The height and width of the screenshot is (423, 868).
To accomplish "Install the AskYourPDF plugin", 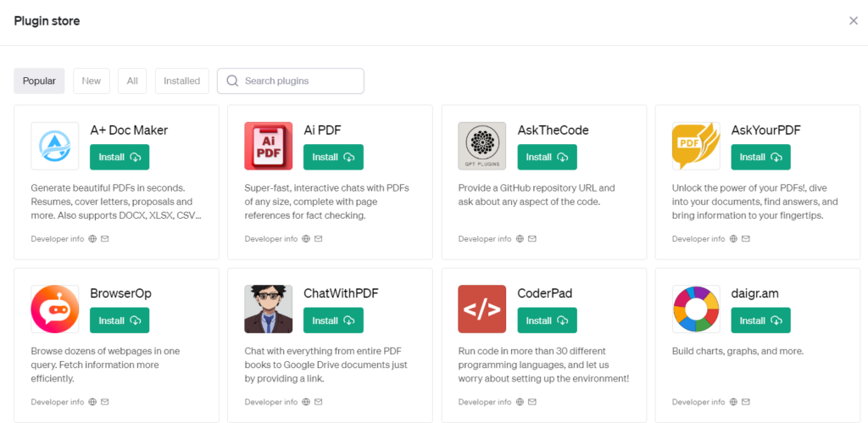I will coord(760,157).
